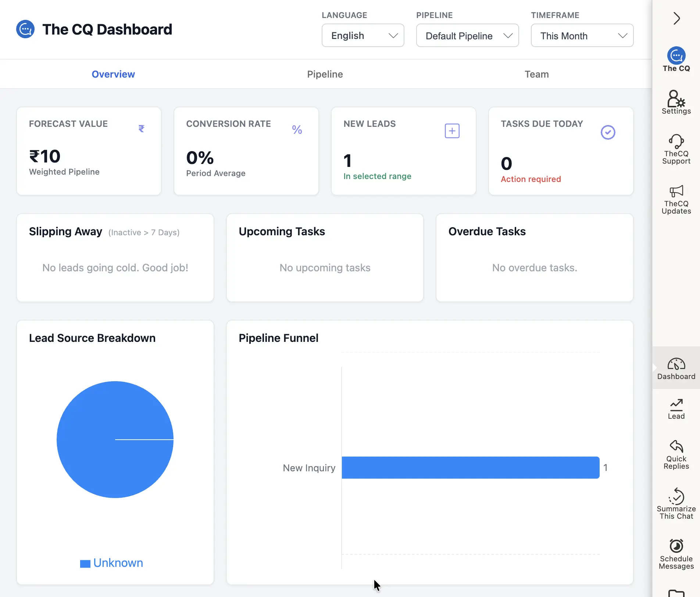Click the 'In selected range' text
This screenshot has height=597, width=700.
(377, 176)
